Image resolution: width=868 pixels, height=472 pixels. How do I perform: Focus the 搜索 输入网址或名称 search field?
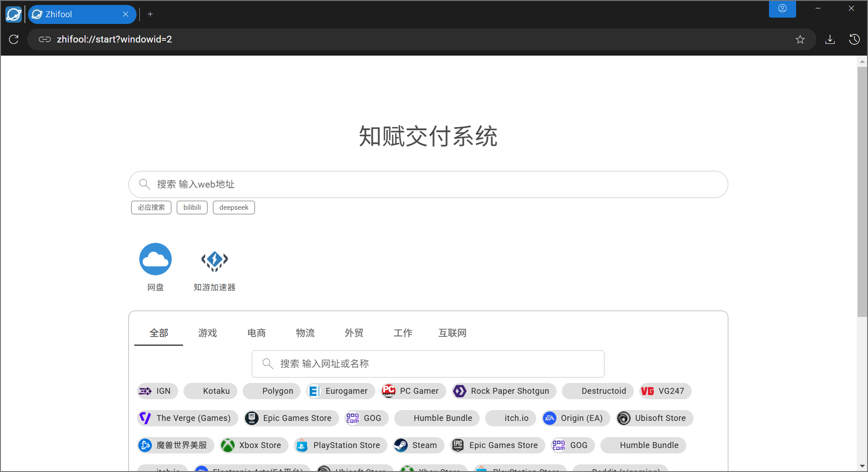428,364
